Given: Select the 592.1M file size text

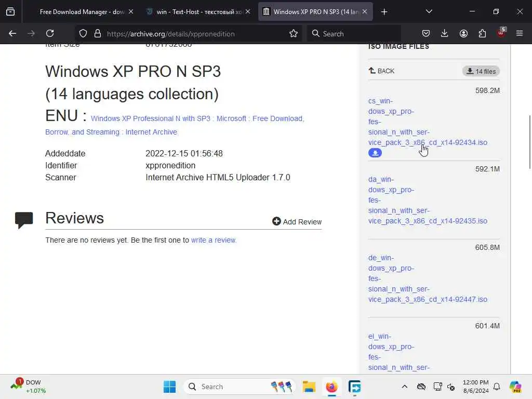Looking at the screenshot, I should click(x=487, y=169).
